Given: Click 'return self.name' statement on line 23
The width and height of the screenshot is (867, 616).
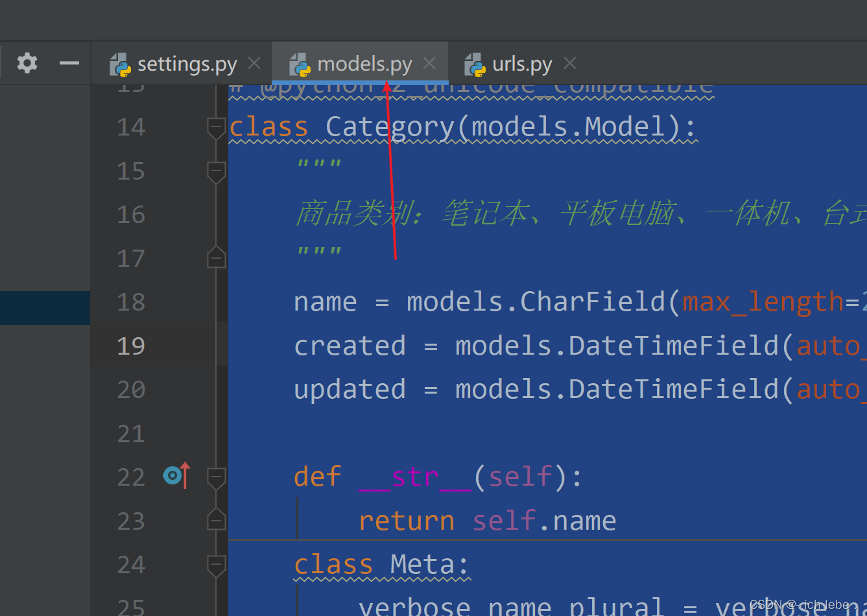Looking at the screenshot, I should pyautogui.click(x=488, y=521).
